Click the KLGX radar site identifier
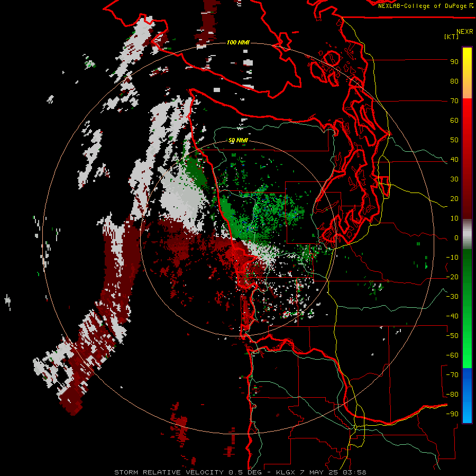This screenshot has width=476, height=476. pyautogui.click(x=286, y=472)
